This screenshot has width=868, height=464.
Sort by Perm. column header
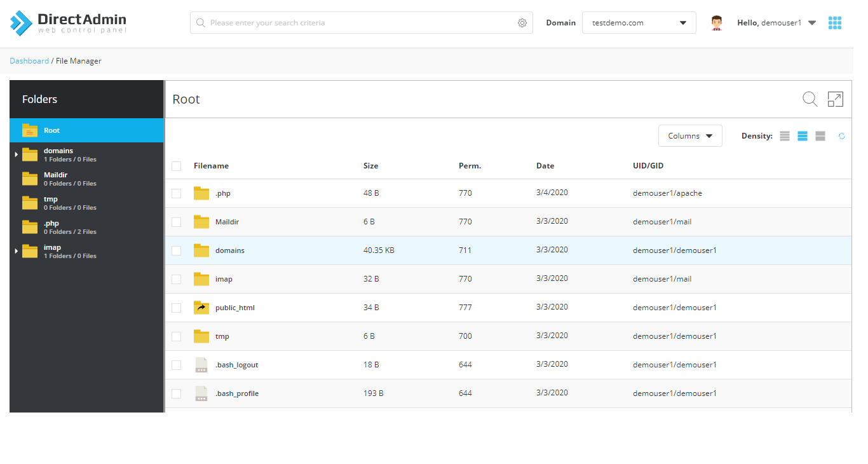tap(470, 166)
